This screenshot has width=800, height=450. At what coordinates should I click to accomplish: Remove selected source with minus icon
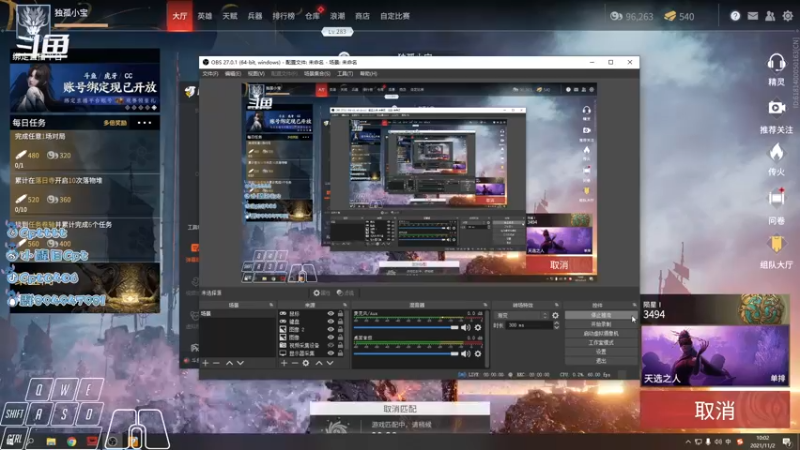[294, 363]
